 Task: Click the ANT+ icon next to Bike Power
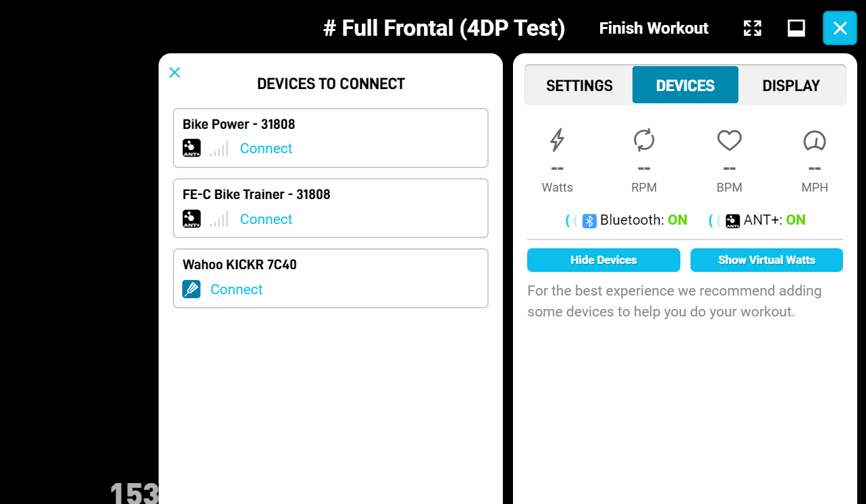point(192,148)
